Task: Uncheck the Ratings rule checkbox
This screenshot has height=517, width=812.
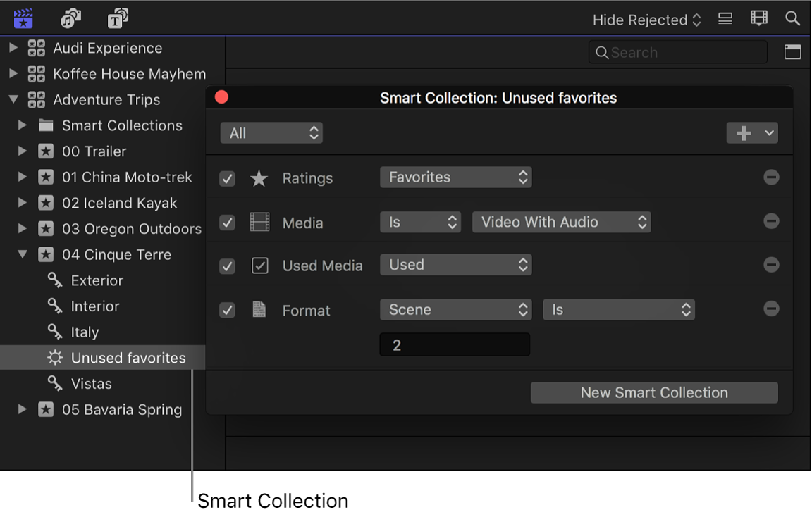Action: [x=227, y=179]
